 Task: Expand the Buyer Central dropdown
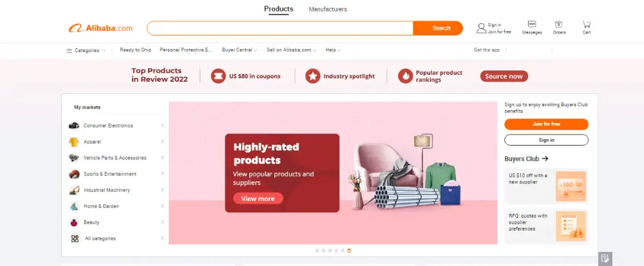coord(240,50)
